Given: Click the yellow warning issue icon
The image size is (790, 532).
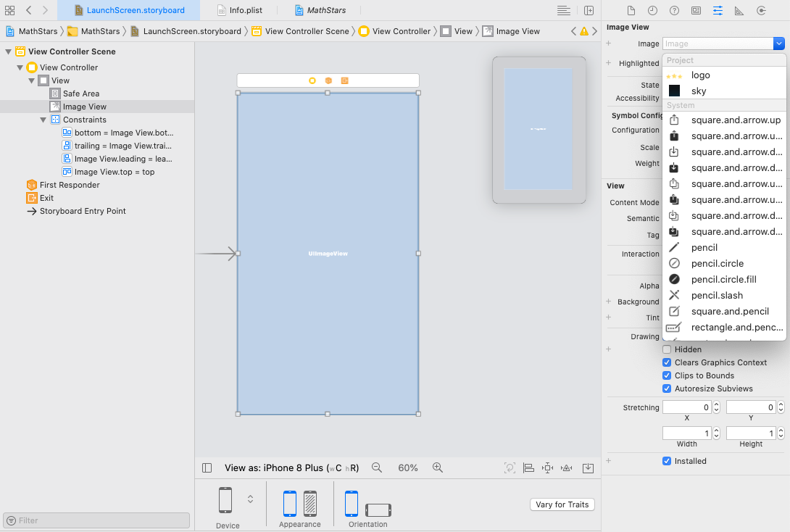Looking at the screenshot, I should point(584,31).
